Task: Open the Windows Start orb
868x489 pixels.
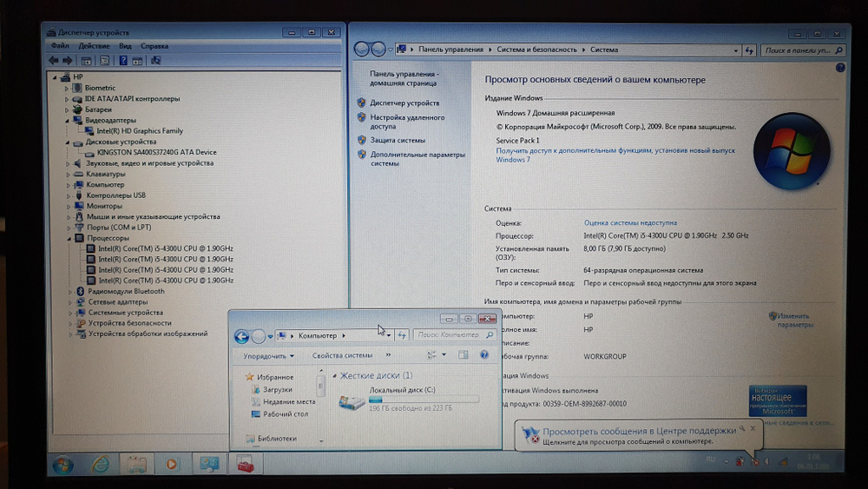Action: click(63, 464)
